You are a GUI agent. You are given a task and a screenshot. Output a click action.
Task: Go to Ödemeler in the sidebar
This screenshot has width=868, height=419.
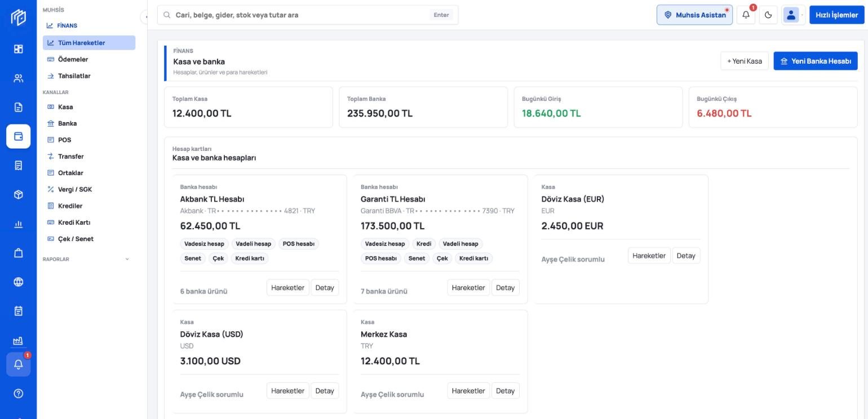(x=89, y=59)
